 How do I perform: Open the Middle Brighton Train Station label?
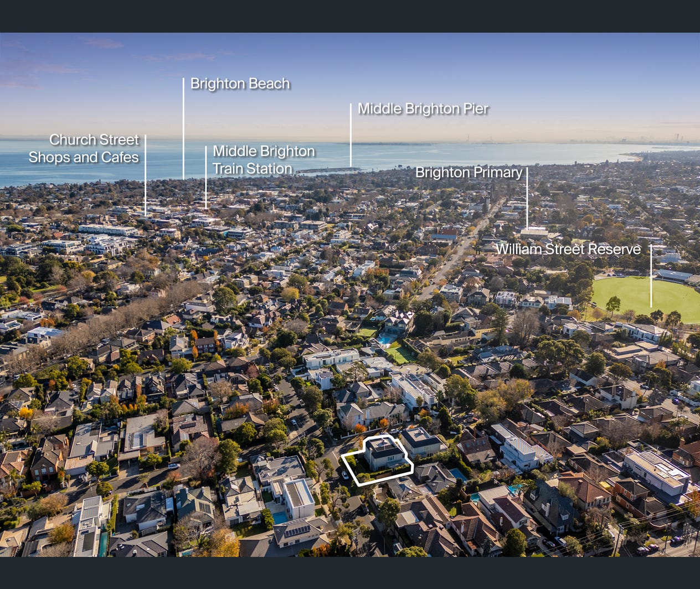tap(264, 160)
